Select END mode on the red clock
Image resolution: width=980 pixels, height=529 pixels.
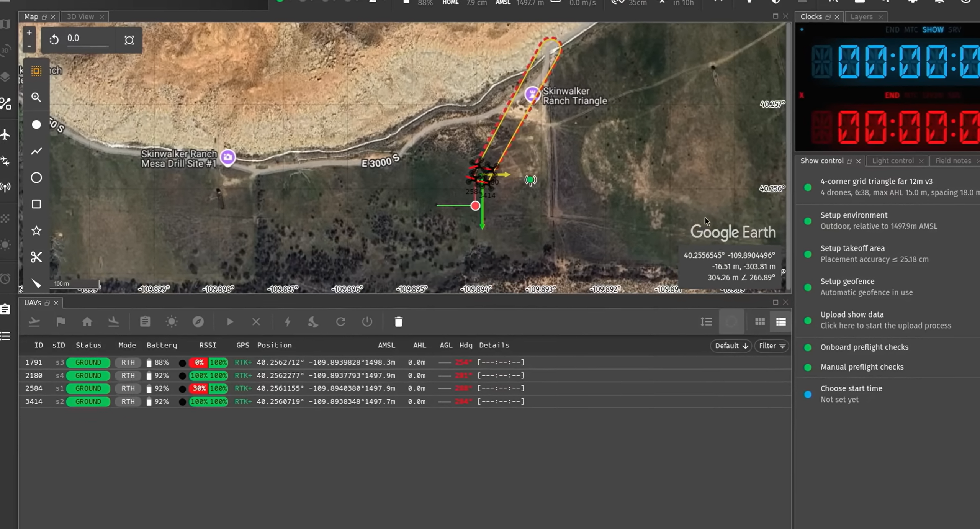pos(892,95)
